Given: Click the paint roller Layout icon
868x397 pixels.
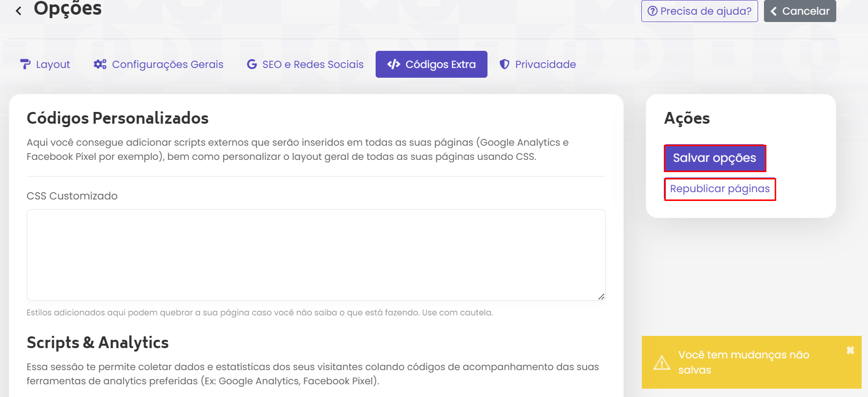Looking at the screenshot, I should point(25,64).
